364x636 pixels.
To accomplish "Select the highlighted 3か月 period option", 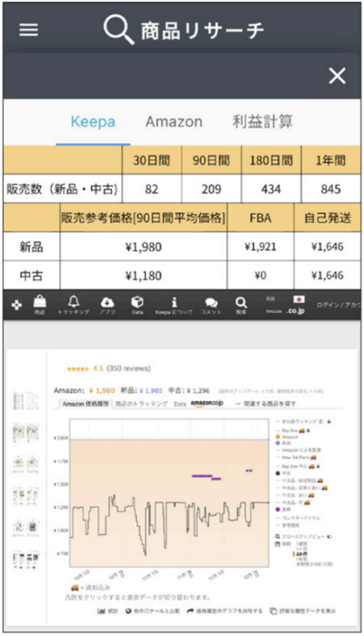I will pos(301,554).
